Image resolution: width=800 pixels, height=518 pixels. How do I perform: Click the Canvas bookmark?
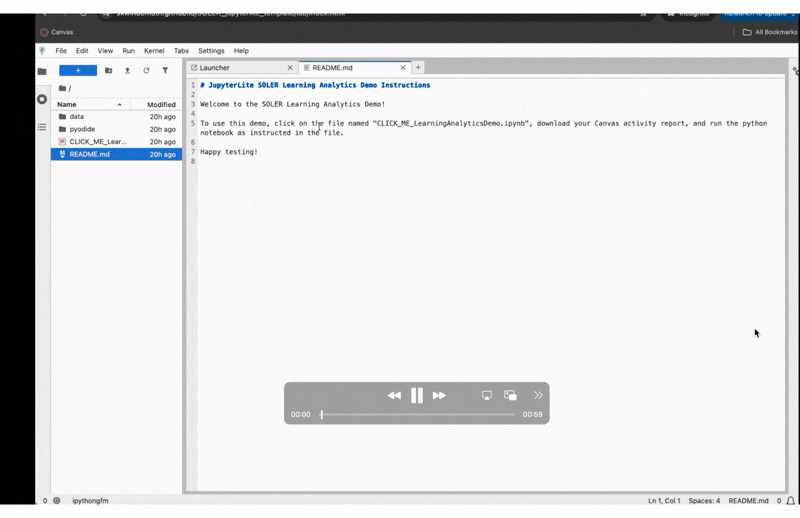[57, 32]
